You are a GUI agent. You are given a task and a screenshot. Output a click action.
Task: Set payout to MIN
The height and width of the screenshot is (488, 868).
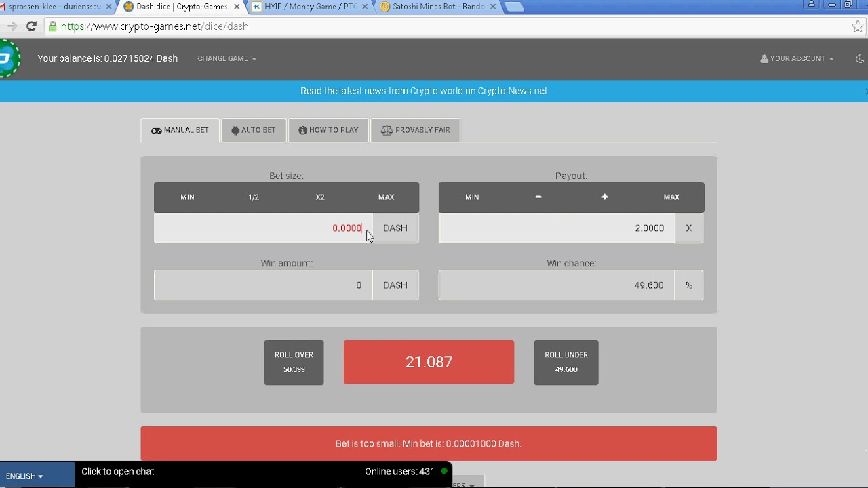pyautogui.click(x=472, y=197)
